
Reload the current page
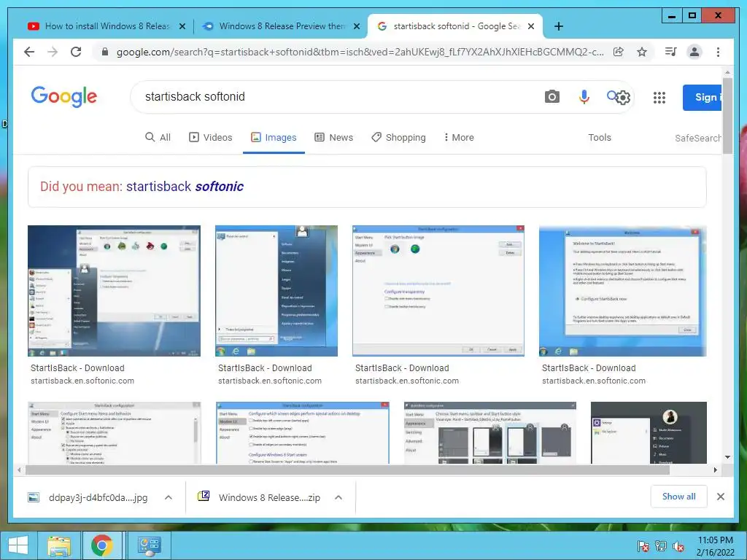coord(76,52)
